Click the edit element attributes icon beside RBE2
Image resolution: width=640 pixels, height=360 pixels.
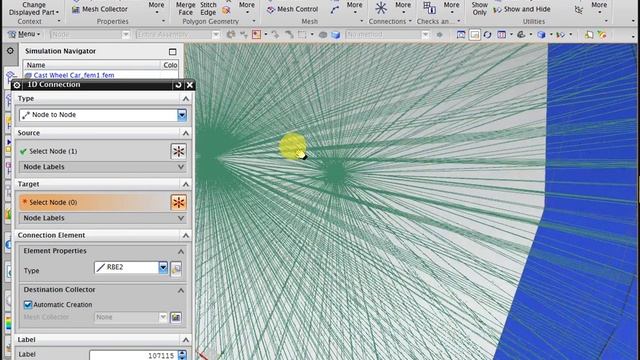[x=176, y=269]
